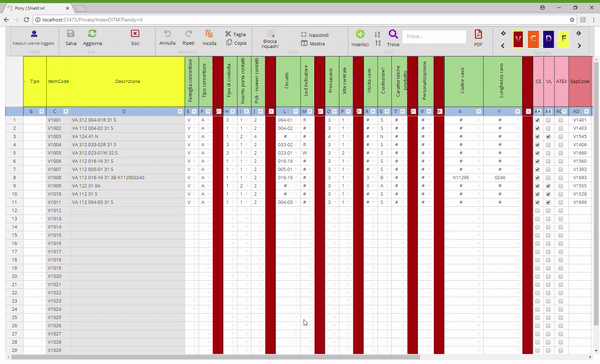Click the Codice cavo column header
Viewport: 600px width, 364px height.
(x=464, y=82)
